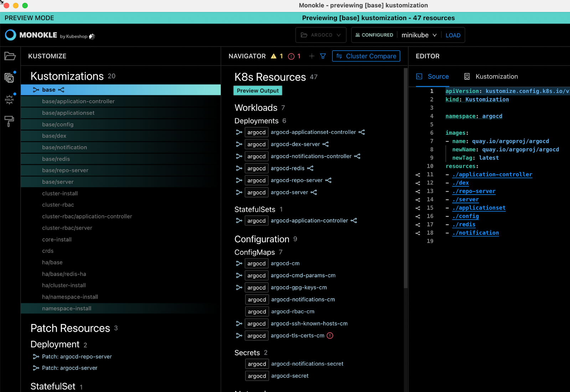Open the Helm pane icon in sidebar
570x392 pixels.
[9, 99]
